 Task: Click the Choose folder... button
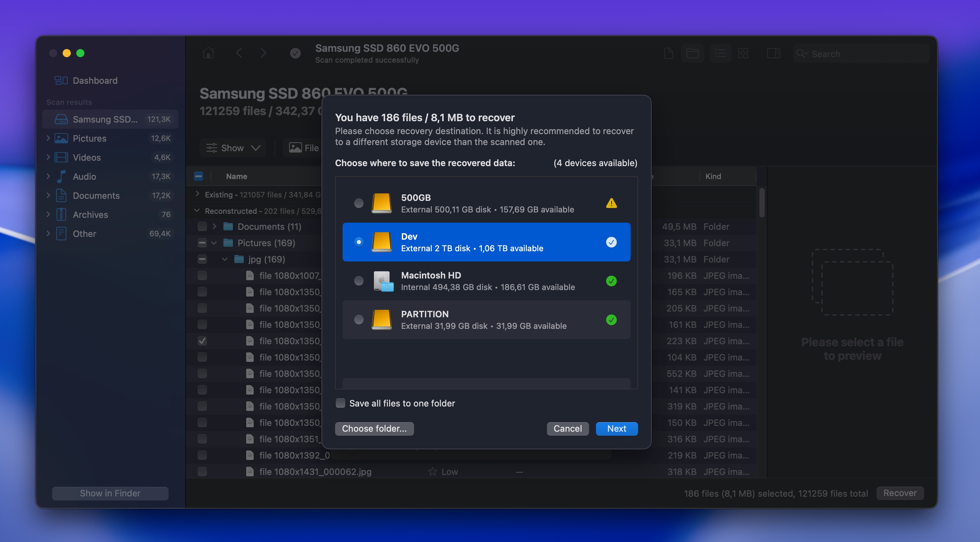tap(374, 428)
